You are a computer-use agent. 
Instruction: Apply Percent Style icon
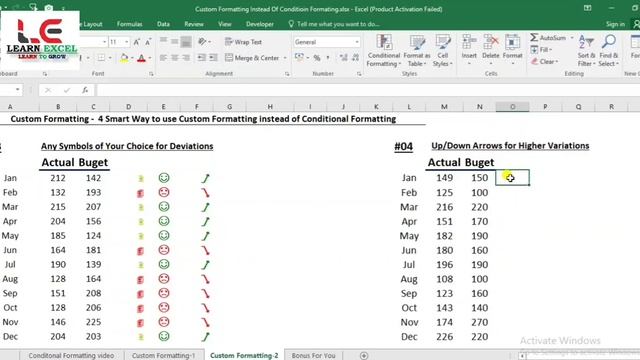point(317,58)
